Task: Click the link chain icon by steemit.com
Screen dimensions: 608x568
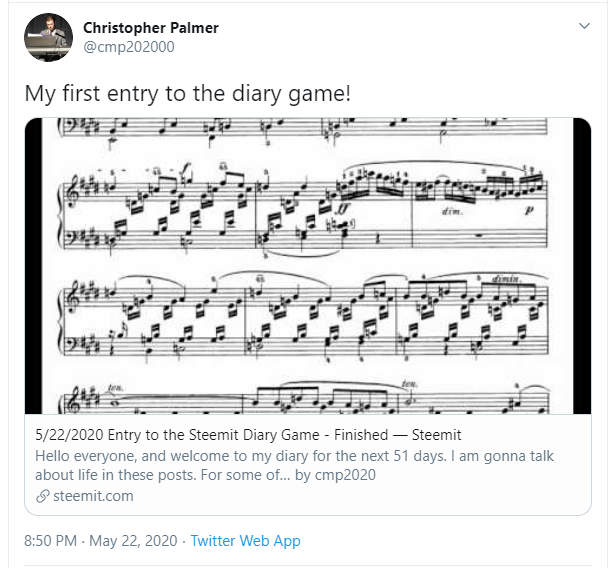Action: [42, 496]
